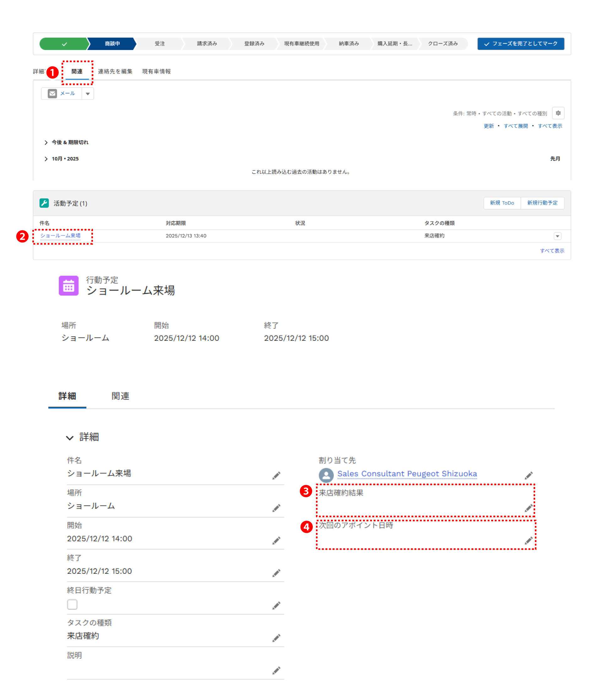Click the mail envelope icon
603x700 pixels.
(52, 94)
